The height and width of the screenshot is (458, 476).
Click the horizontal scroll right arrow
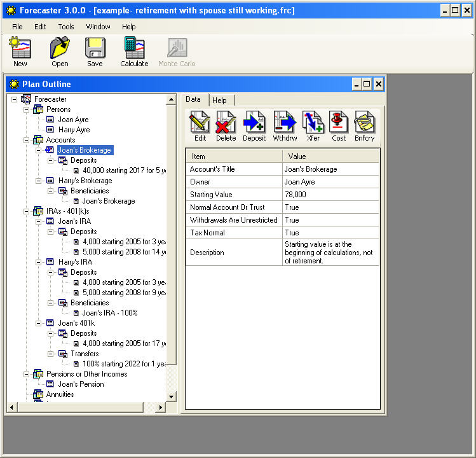click(161, 407)
